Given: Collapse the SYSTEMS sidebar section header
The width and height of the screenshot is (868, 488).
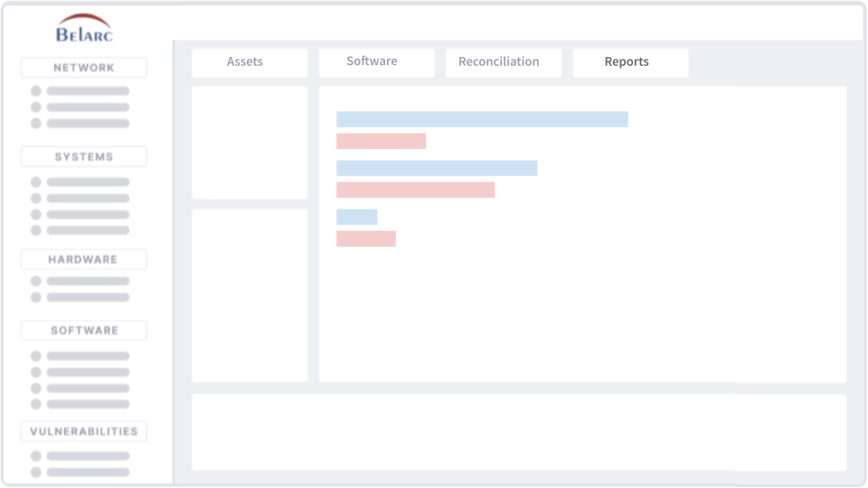Looking at the screenshot, I should pyautogui.click(x=84, y=157).
